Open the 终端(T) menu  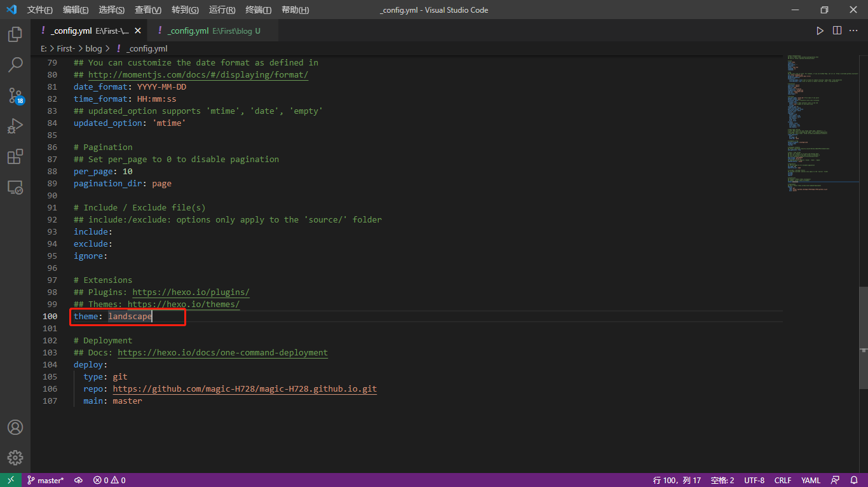259,10
